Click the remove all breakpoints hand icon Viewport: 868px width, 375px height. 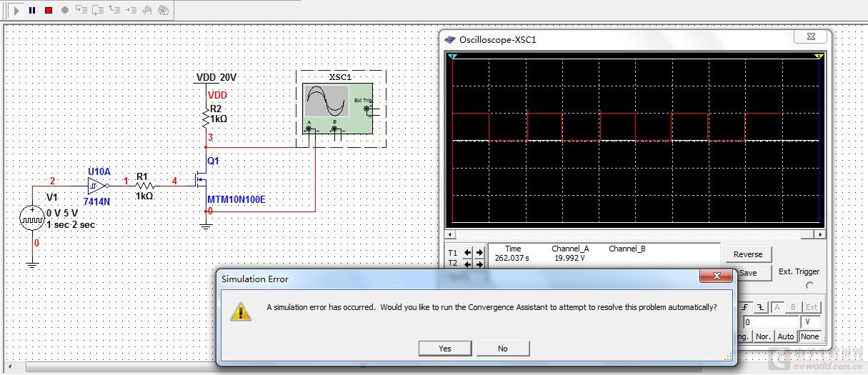(x=164, y=11)
